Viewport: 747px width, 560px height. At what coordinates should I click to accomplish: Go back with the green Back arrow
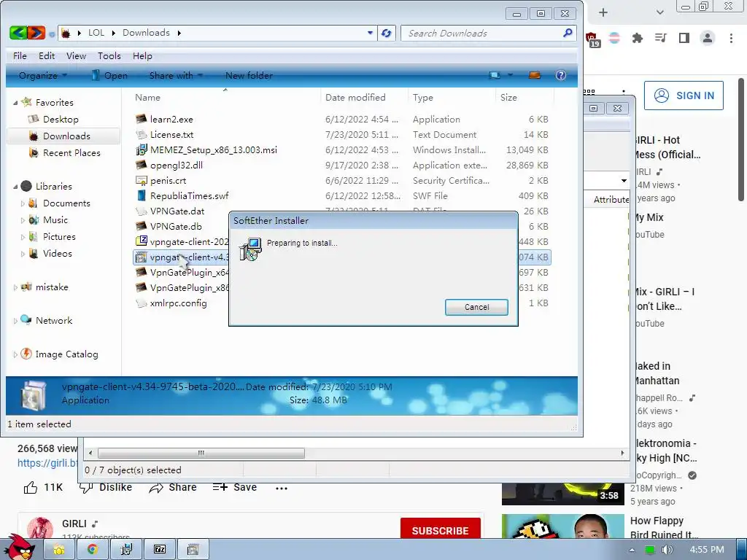coord(18,33)
